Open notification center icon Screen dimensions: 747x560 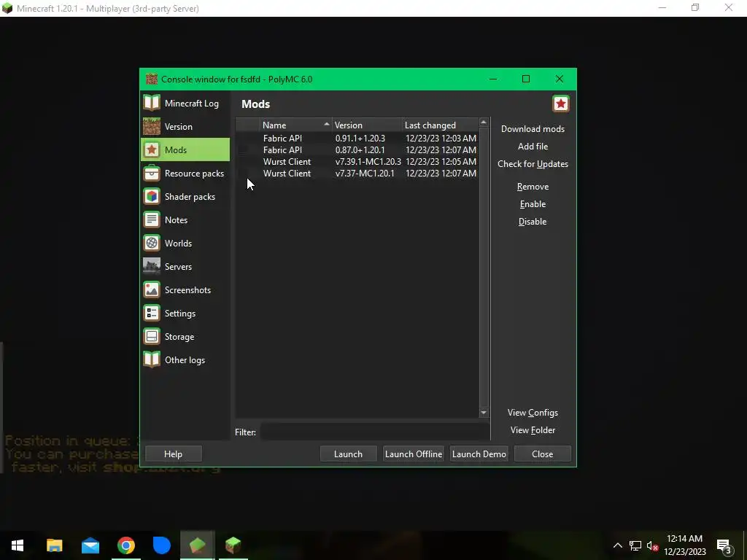pyautogui.click(x=724, y=545)
